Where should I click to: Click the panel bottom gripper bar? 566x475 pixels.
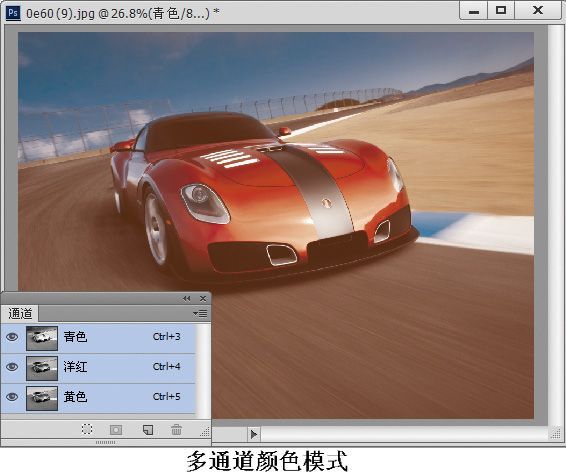tap(105, 442)
